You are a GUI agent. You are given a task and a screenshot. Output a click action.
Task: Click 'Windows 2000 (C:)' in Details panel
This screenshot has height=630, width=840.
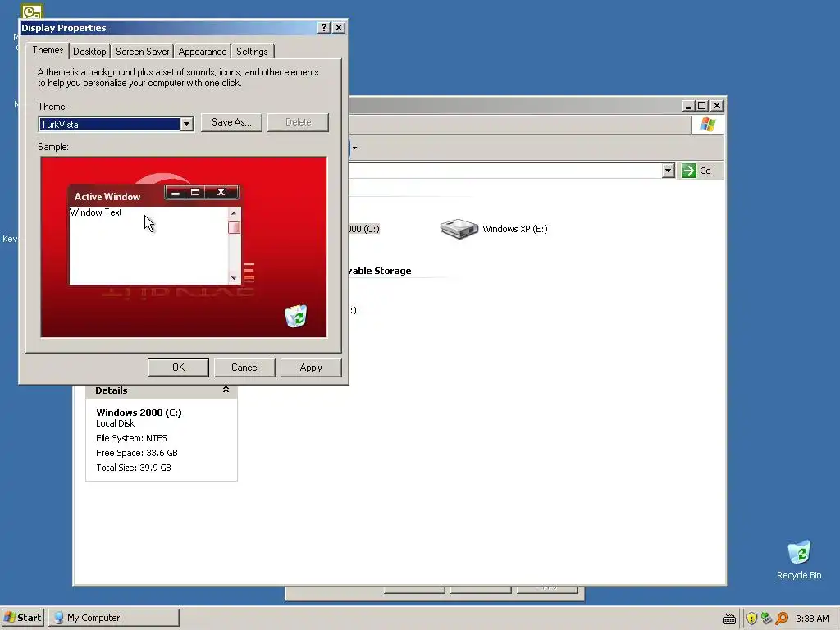tap(139, 413)
